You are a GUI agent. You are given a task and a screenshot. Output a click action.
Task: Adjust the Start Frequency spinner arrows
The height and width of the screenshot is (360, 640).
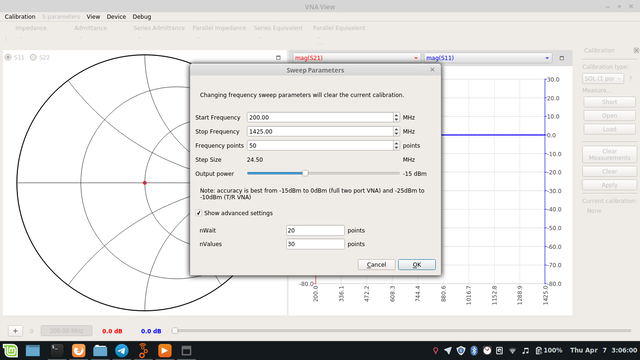396,118
